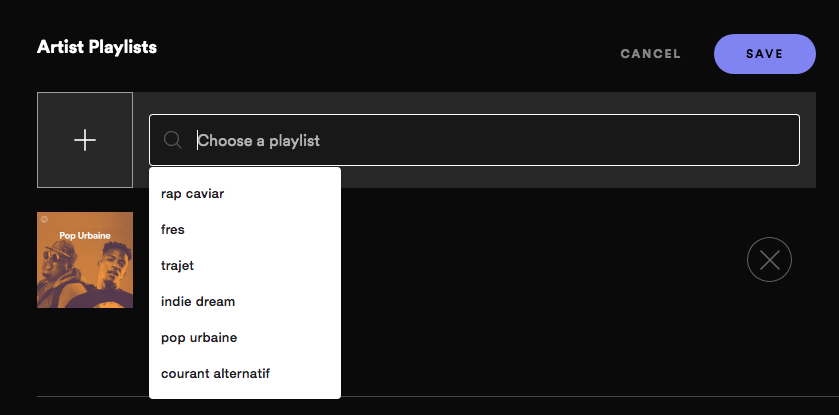This screenshot has width=839, height=415.
Task: Click the magnifier search icon
Action: [172, 140]
